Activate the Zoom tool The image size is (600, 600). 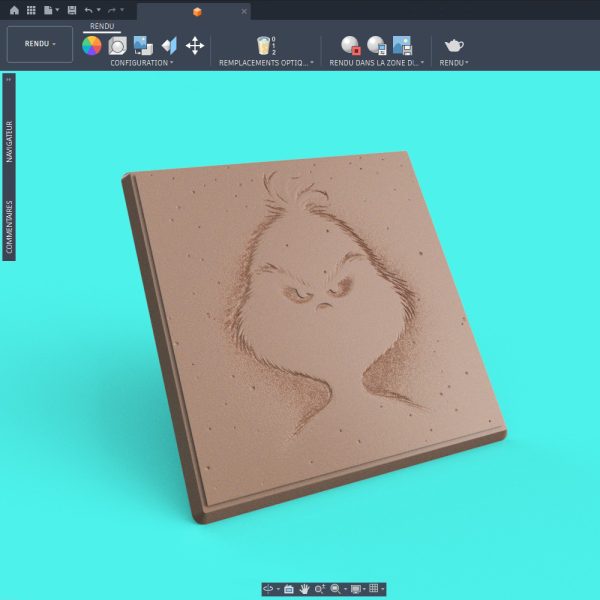point(320,589)
